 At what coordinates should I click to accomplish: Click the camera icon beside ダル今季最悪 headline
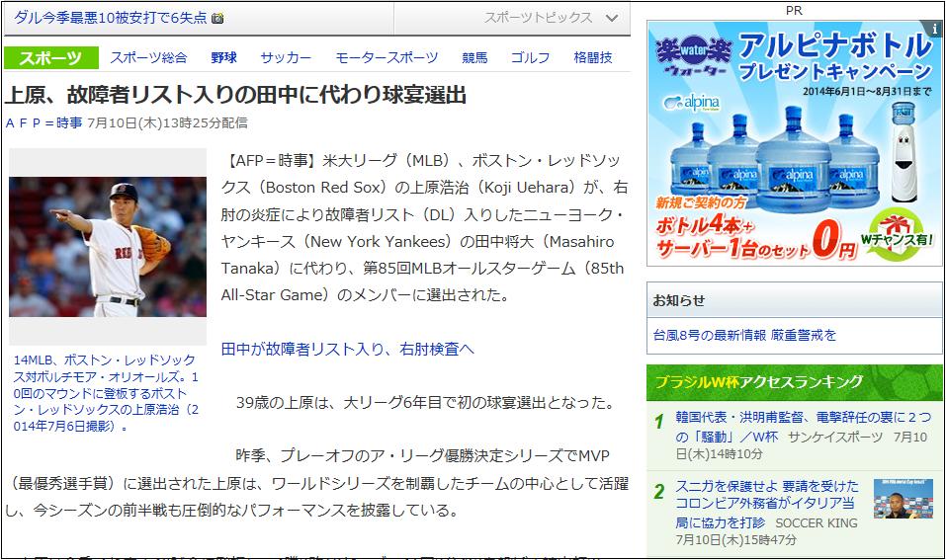[x=217, y=18]
